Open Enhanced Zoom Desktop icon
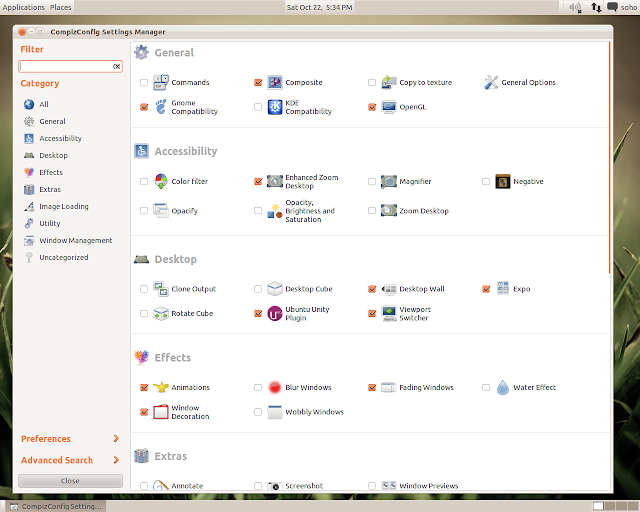This screenshot has width=640, height=512. pyautogui.click(x=275, y=181)
